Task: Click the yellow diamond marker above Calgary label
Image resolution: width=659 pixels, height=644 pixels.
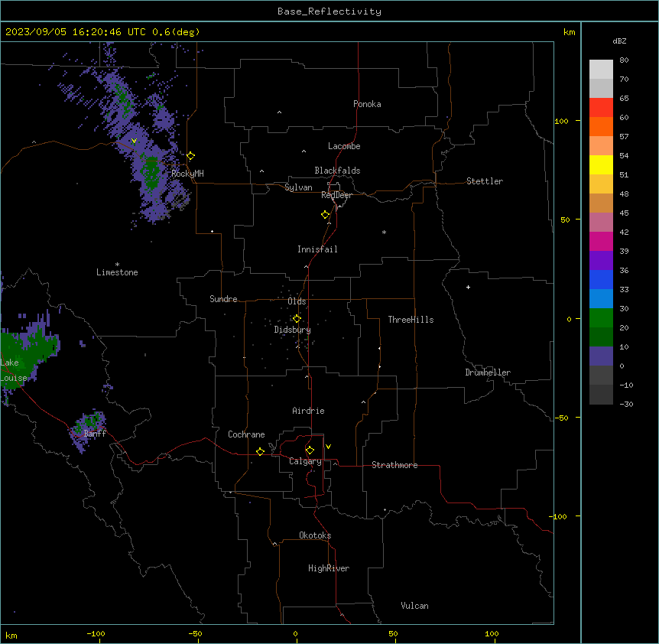Action: tap(310, 450)
